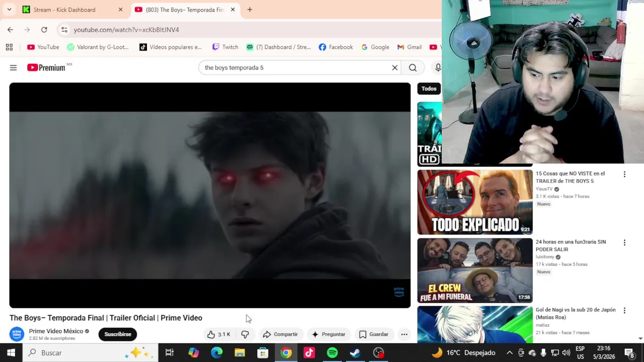
Task: Open options menu for 24 horas video
Action: tap(624, 243)
